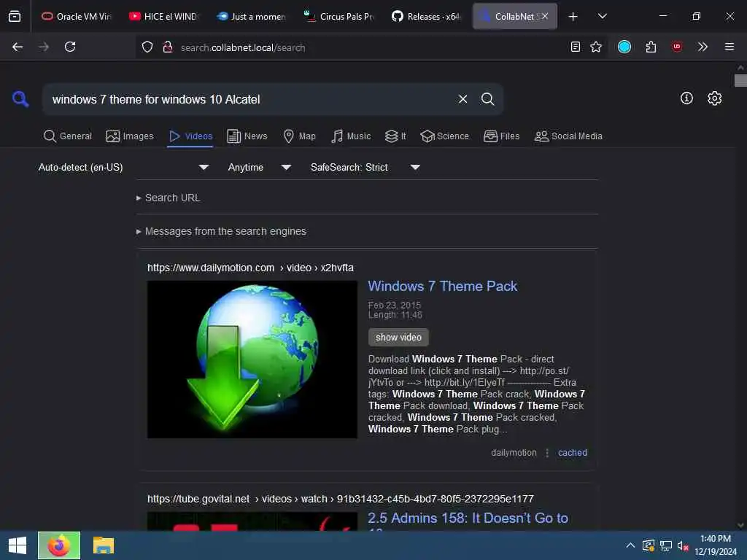Click the show video button
The height and width of the screenshot is (560, 747).
pyautogui.click(x=398, y=337)
